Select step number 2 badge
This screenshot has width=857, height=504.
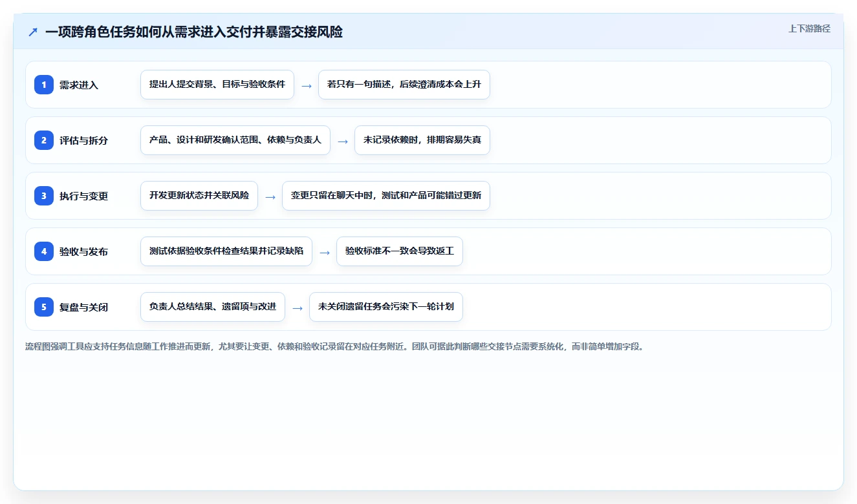click(x=44, y=140)
